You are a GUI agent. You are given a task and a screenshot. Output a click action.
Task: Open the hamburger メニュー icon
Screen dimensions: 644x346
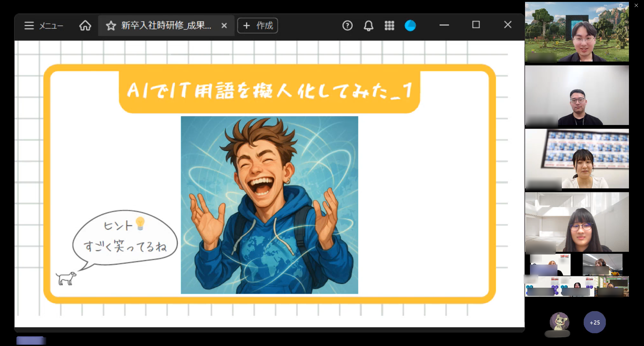pos(29,25)
